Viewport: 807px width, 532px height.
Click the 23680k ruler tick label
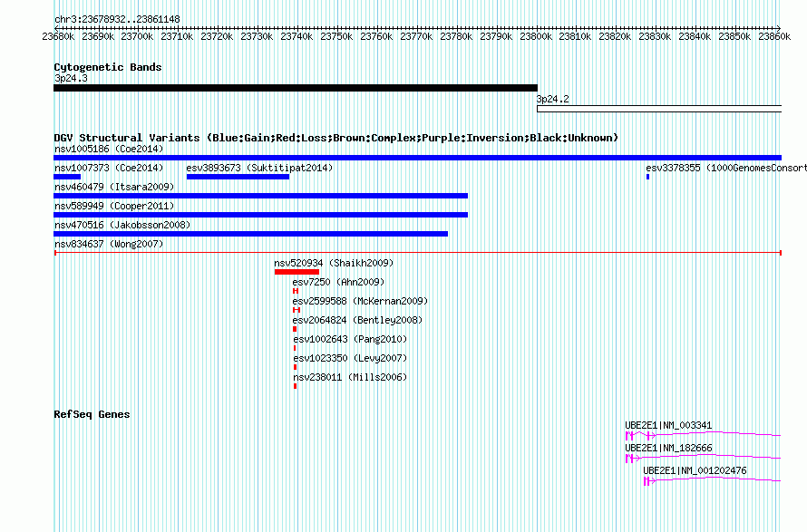coord(58,36)
